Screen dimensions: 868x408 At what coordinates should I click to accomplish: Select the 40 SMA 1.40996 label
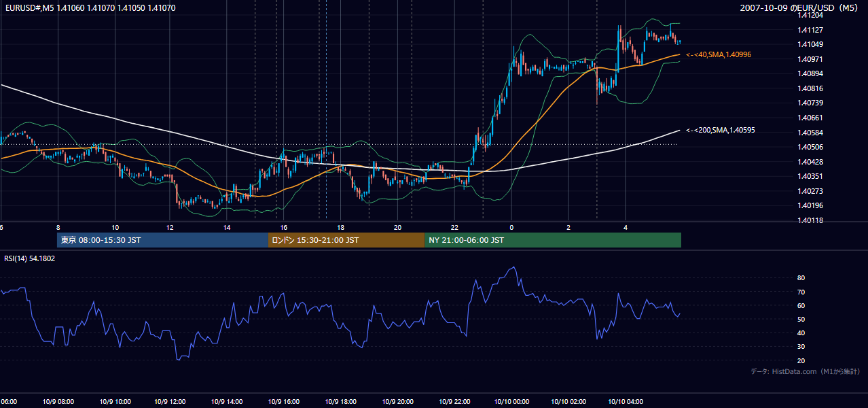[x=719, y=54]
